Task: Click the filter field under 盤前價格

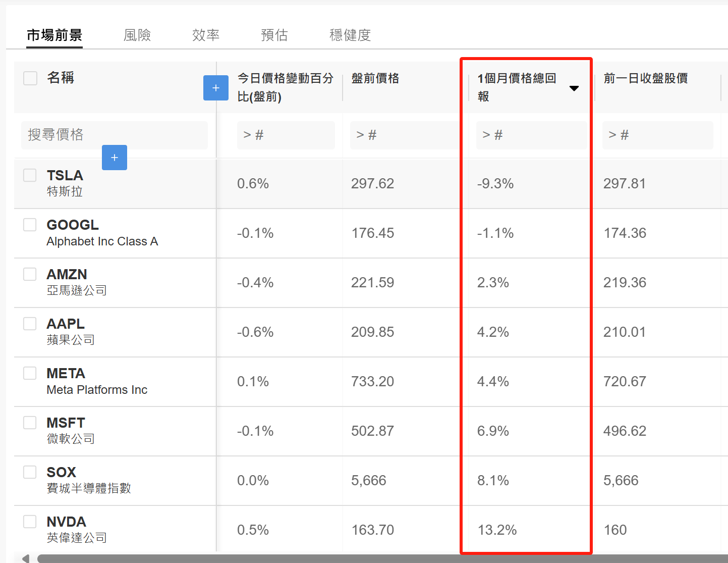Action: point(405,135)
